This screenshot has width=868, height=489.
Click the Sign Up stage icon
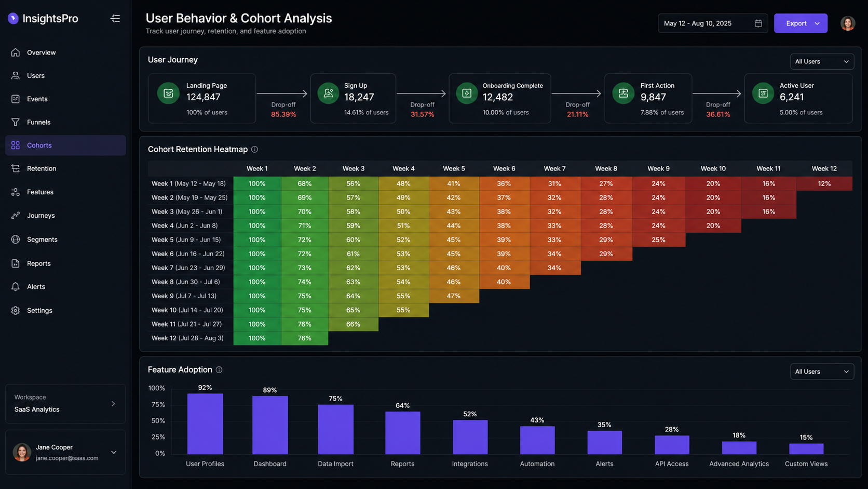(x=328, y=93)
